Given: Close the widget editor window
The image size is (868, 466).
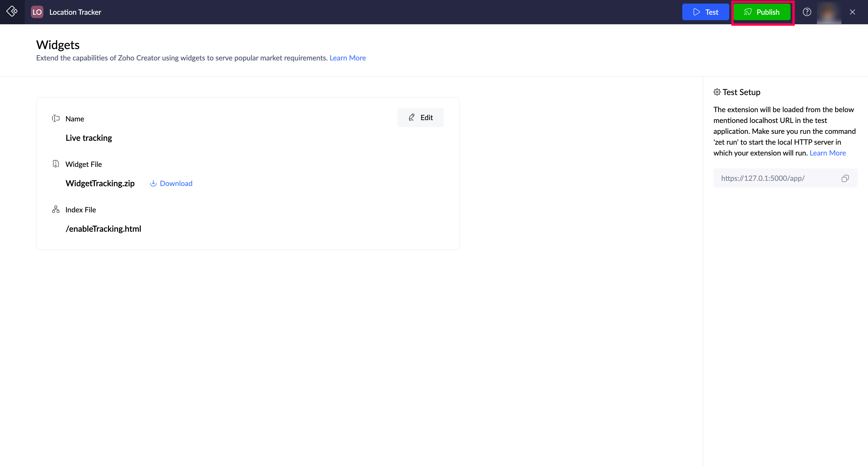Looking at the screenshot, I should (852, 12).
